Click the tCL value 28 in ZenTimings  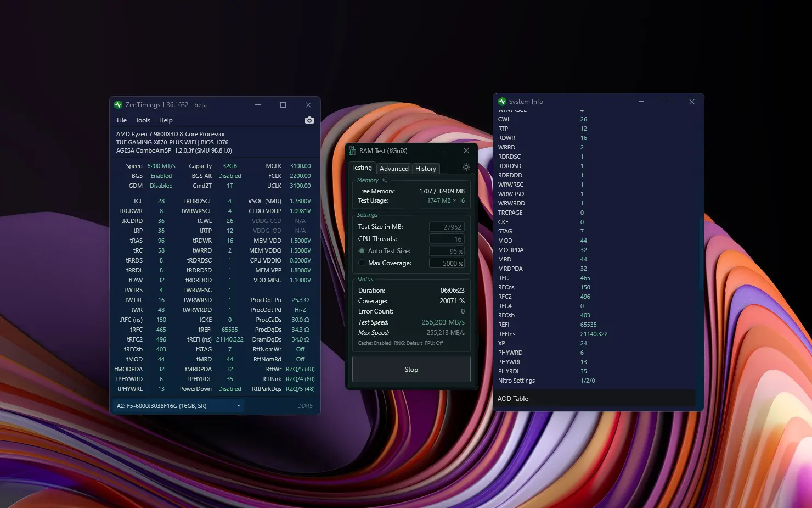pyautogui.click(x=161, y=201)
